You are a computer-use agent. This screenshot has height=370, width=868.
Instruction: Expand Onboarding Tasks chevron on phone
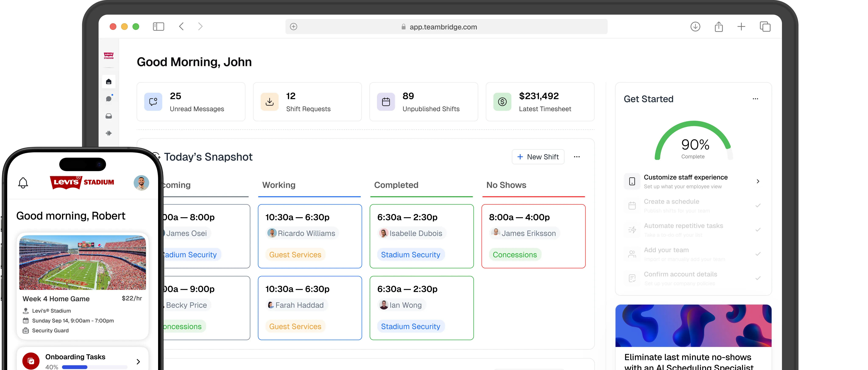(x=138, y=362)
